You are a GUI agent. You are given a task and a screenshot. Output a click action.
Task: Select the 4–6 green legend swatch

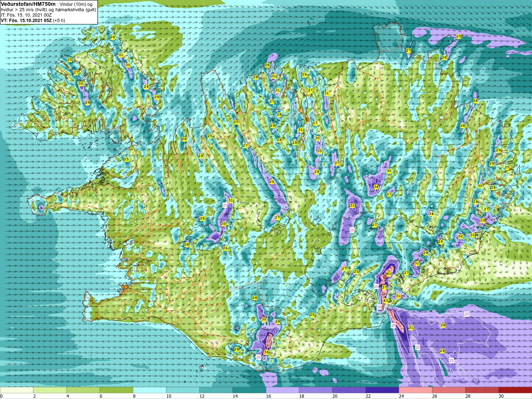coord(83,390)
